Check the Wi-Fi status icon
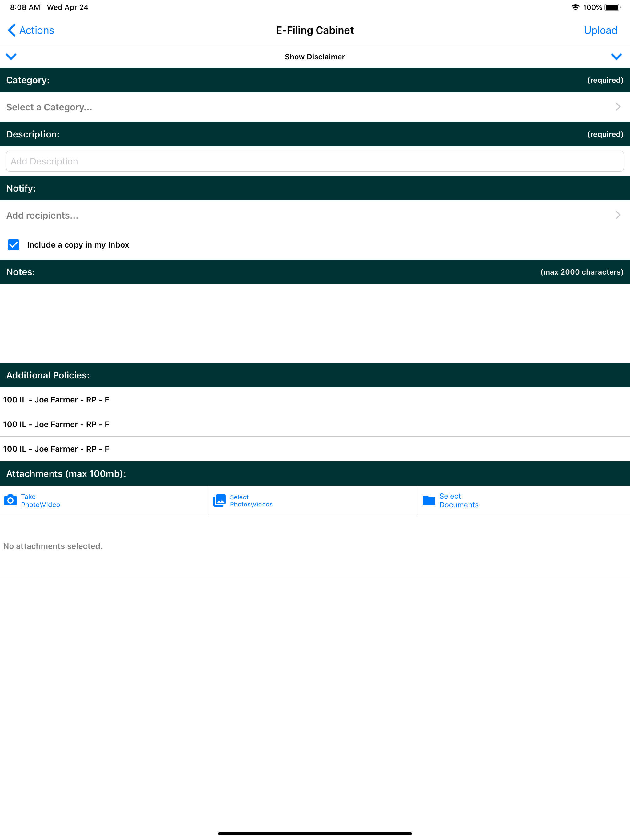 [575, 7]
